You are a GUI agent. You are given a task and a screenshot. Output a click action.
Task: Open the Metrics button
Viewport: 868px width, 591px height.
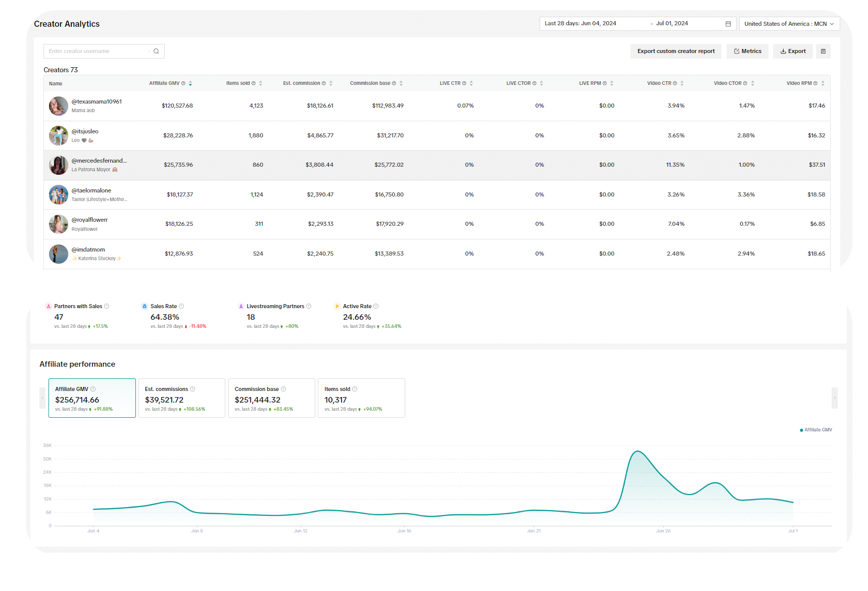pyautogui.click(x=747, y=51)
